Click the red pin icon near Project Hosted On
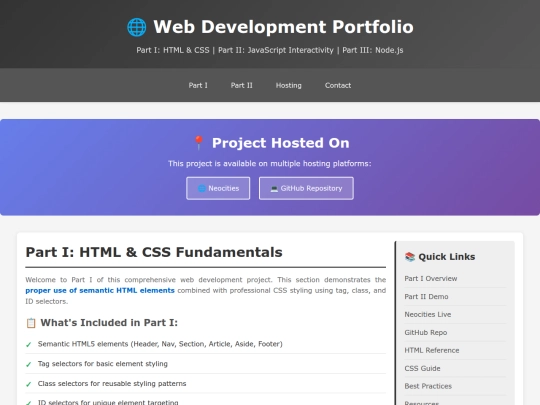Image resolution: width=540 pixels, height=405 pixels. click(x=199, y=143)
